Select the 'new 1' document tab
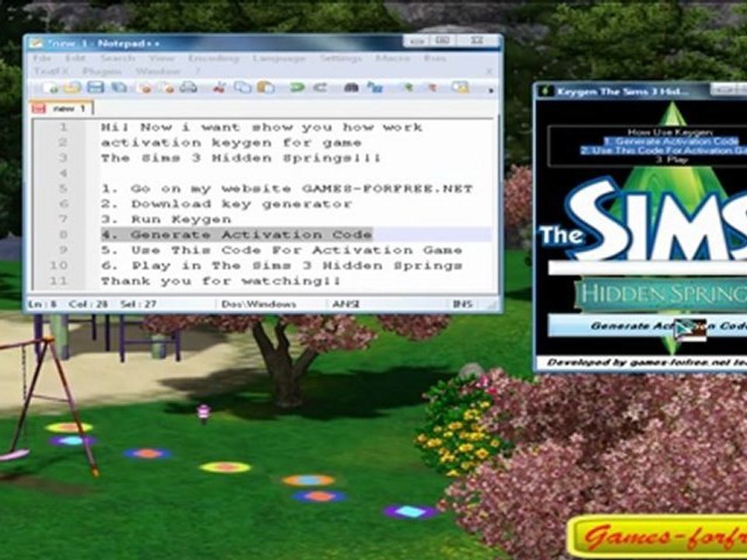747x560 pixels. click(x=62, y=109)
